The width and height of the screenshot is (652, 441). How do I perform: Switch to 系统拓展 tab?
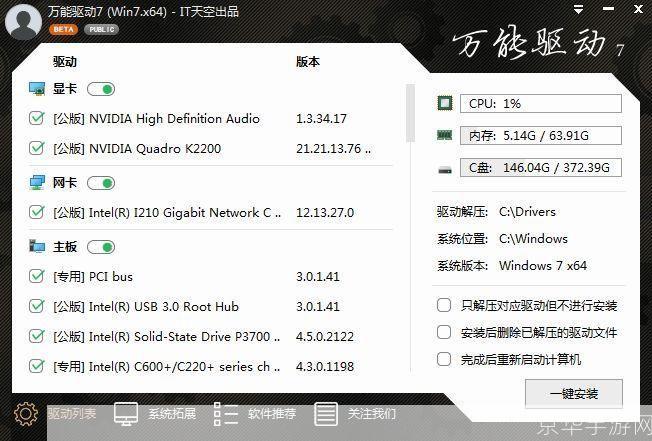172,414
